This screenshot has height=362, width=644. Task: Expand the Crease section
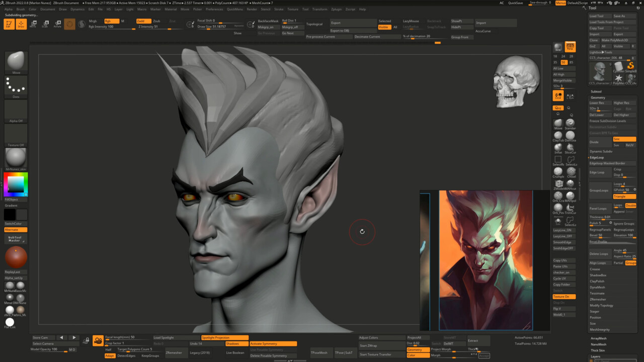595,269
